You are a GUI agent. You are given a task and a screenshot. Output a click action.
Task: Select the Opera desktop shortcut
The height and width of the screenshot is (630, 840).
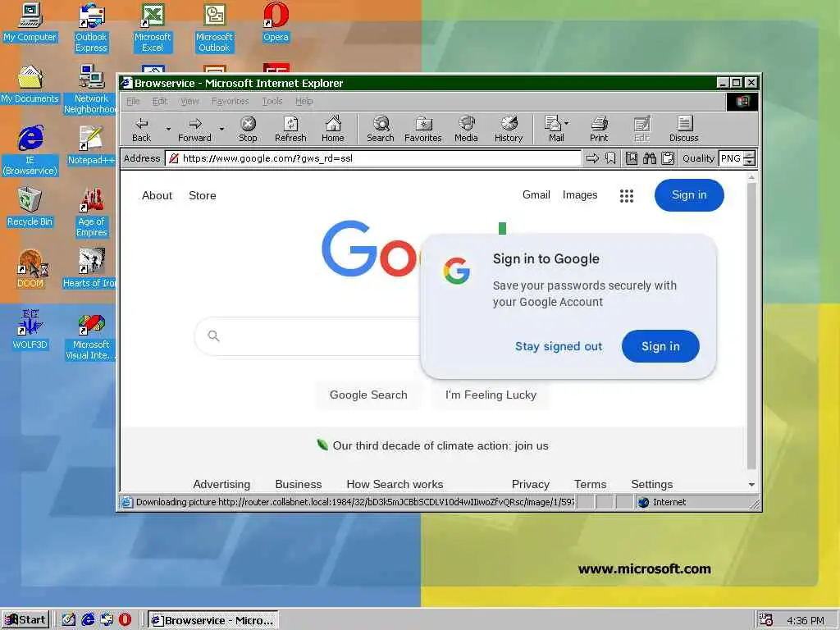(x=276, y=23)
